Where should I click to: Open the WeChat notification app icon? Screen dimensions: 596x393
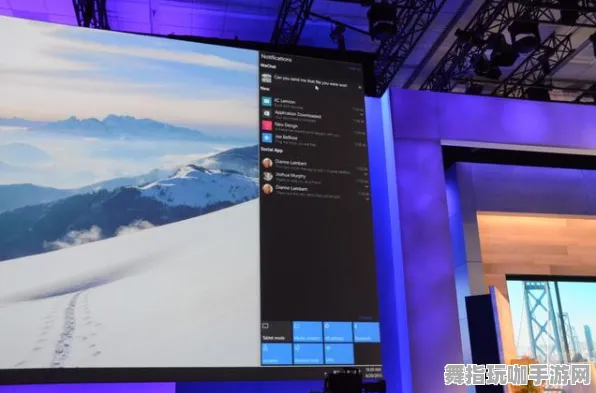266,78
